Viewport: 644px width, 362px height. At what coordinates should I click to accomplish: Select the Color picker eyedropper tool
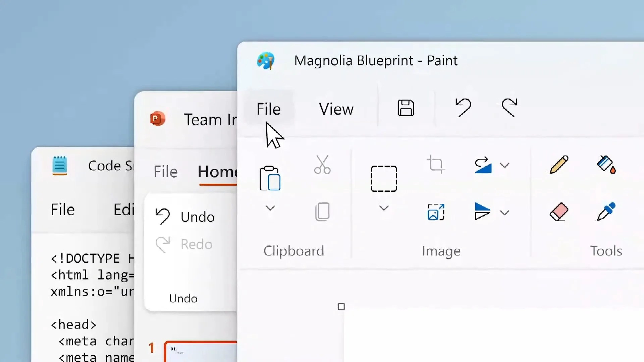pyautogui.click(x=606, y=212)
